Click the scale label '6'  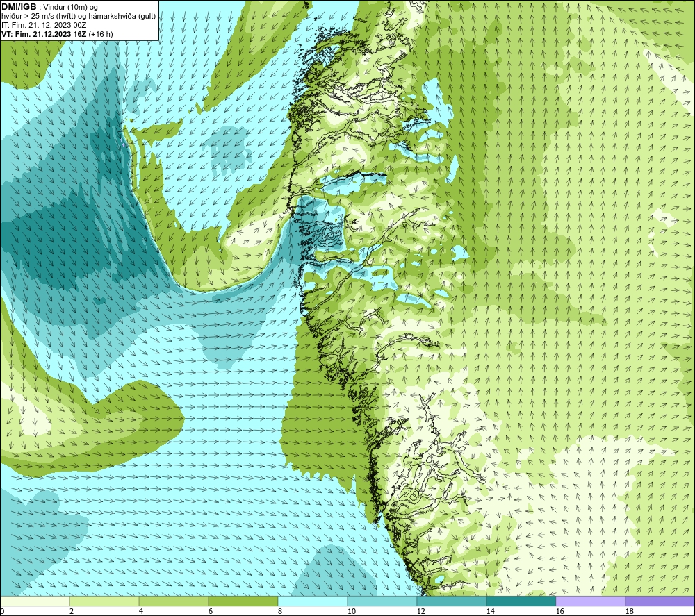(211, 612)
